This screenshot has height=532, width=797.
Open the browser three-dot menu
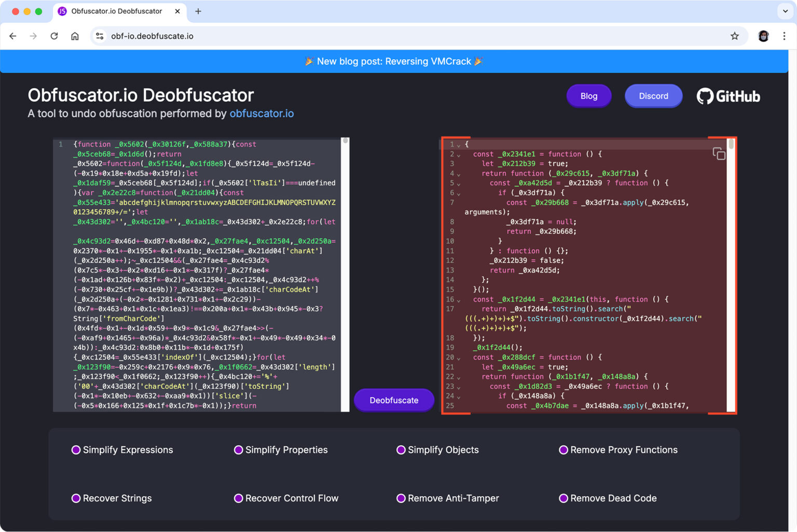click(x=785, y=36)
